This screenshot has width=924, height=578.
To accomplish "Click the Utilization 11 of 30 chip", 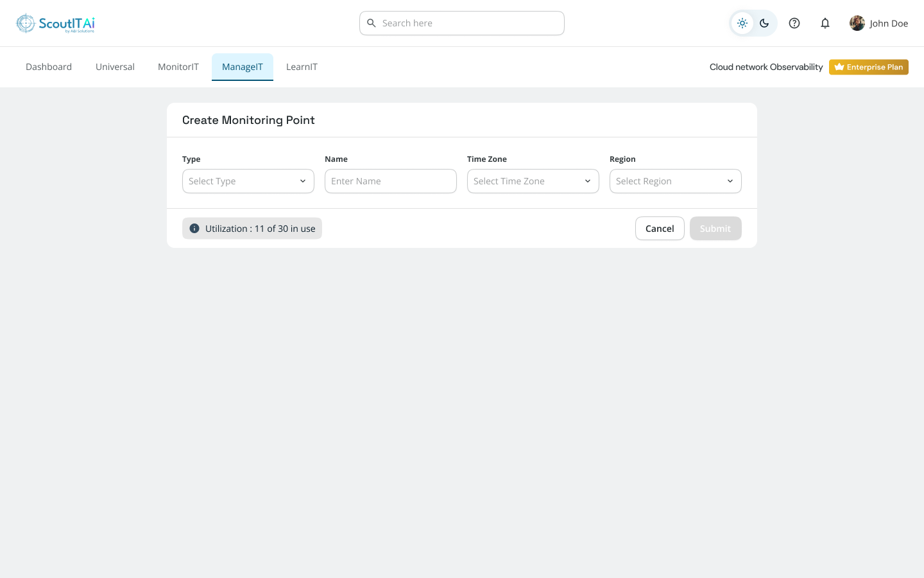I will (252, 228).
